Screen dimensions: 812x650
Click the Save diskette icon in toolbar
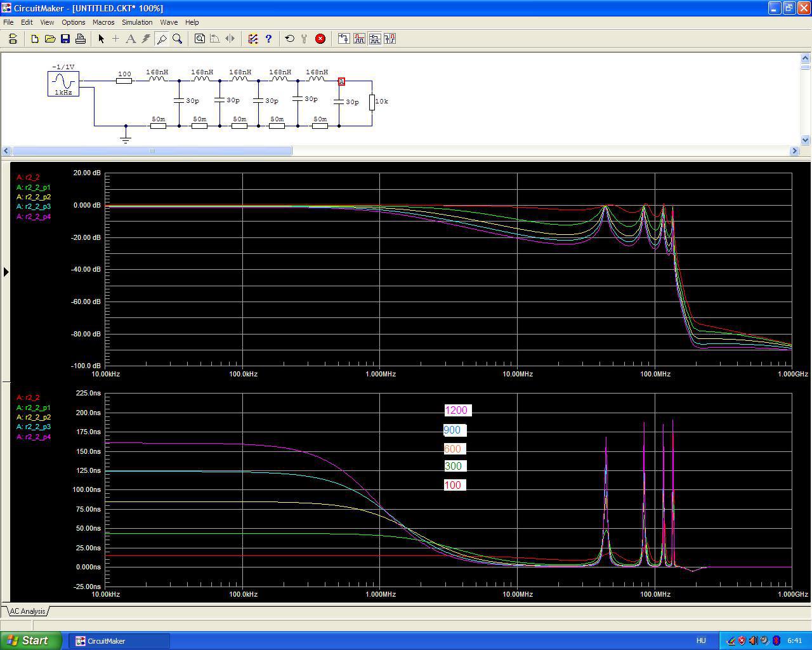pos(65,39)
